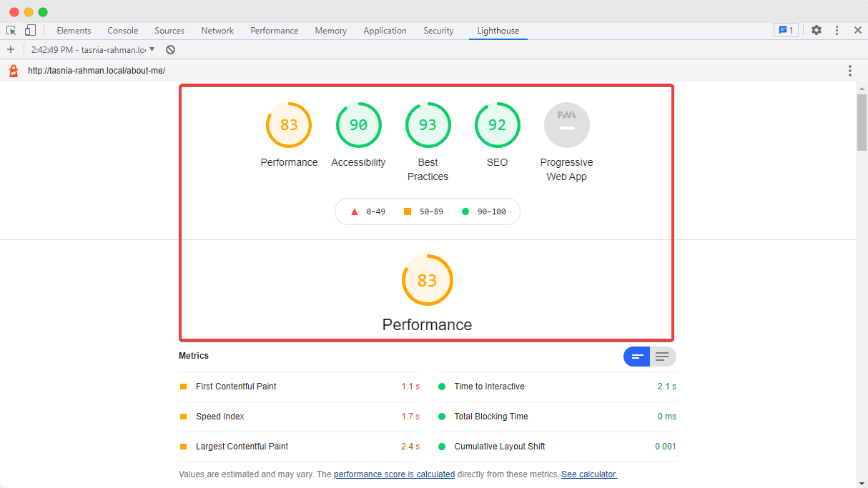Activate the inspect element picker icon

coord(11,31)
